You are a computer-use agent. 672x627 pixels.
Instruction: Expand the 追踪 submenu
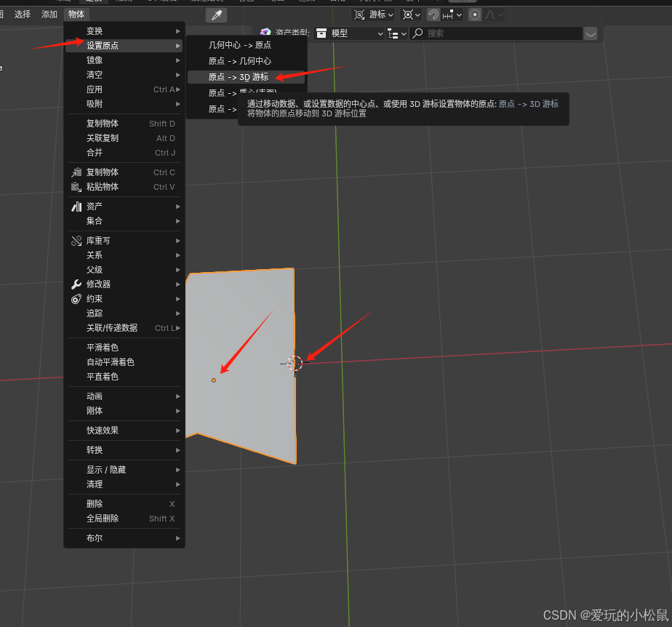[124, 313]
